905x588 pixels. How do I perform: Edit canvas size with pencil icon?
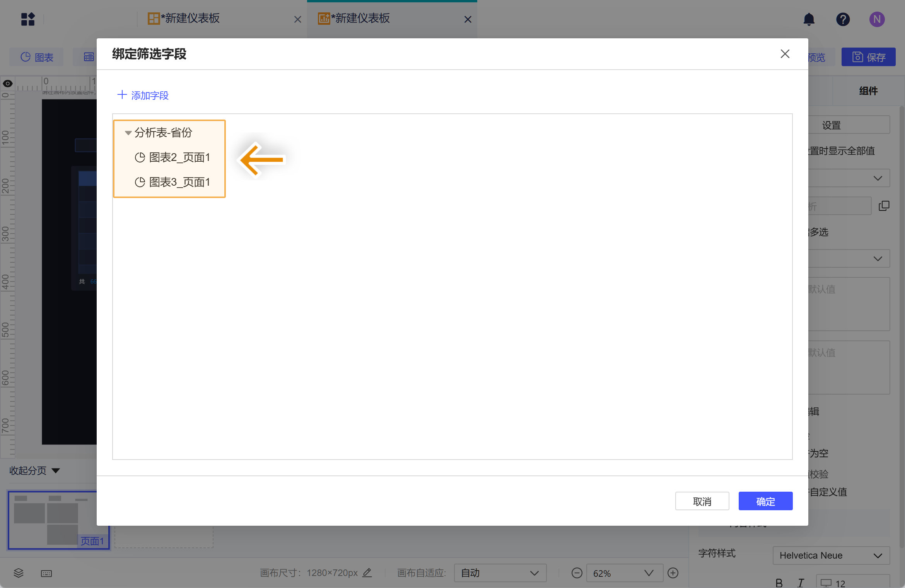pyautogui.click(x=367, y=573)
